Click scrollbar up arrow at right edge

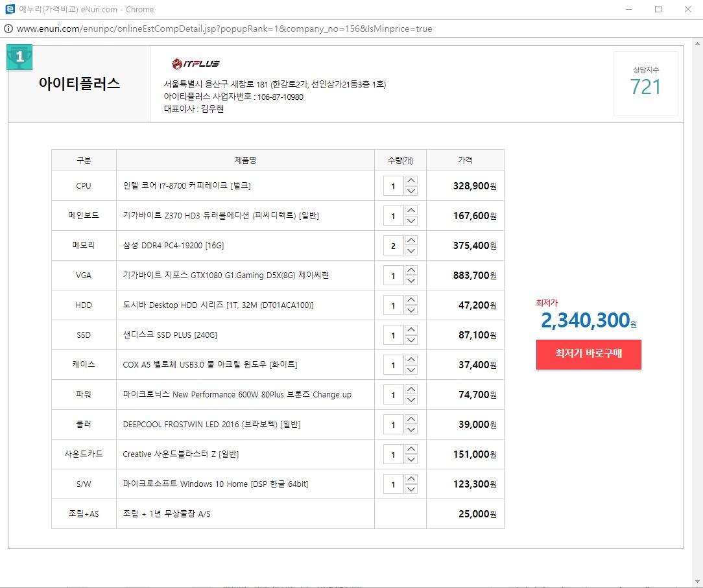click(x=697, y=43)
